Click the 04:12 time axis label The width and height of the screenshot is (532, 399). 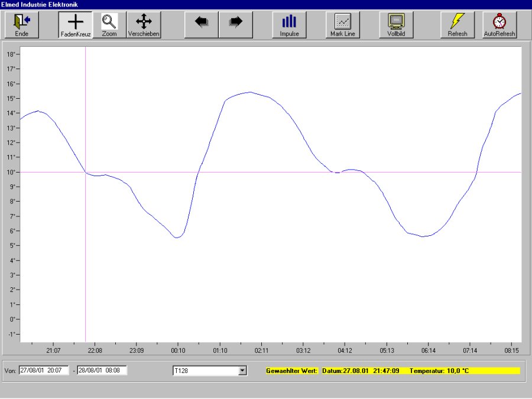(x=345, y=351)
